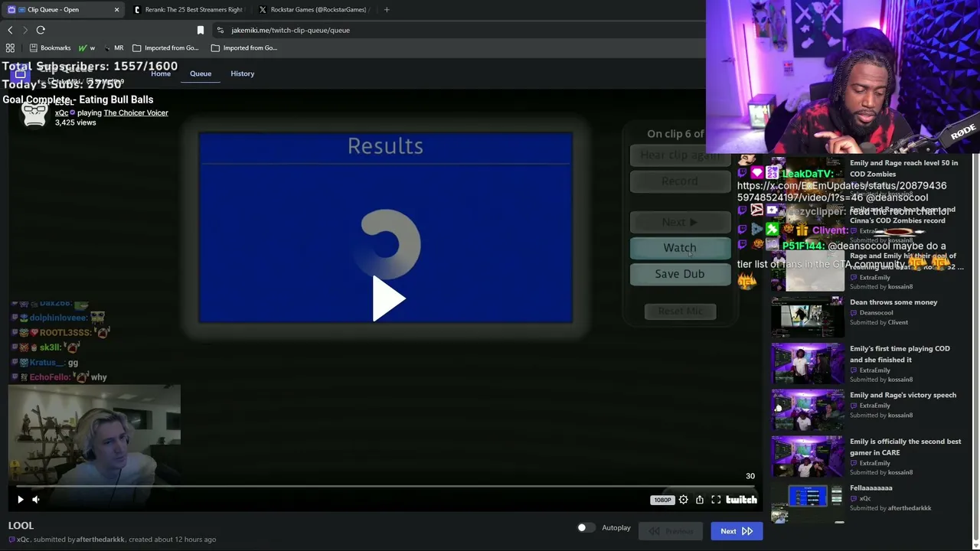Viewport: 980px width, 551px height.
Task: Go to the Home page tab
Action: click(x=161, y=73)
